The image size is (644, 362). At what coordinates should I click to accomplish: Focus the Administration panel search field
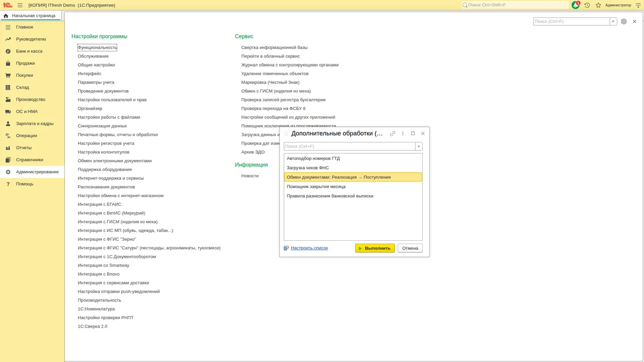pyautogui.click(x=572, y=22)
